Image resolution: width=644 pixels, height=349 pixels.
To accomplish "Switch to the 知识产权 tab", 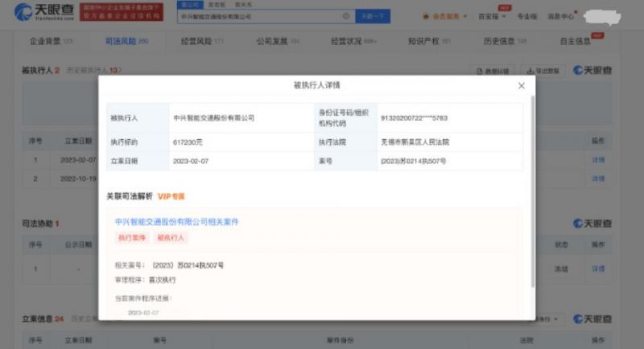I will (x=429, y=41).
